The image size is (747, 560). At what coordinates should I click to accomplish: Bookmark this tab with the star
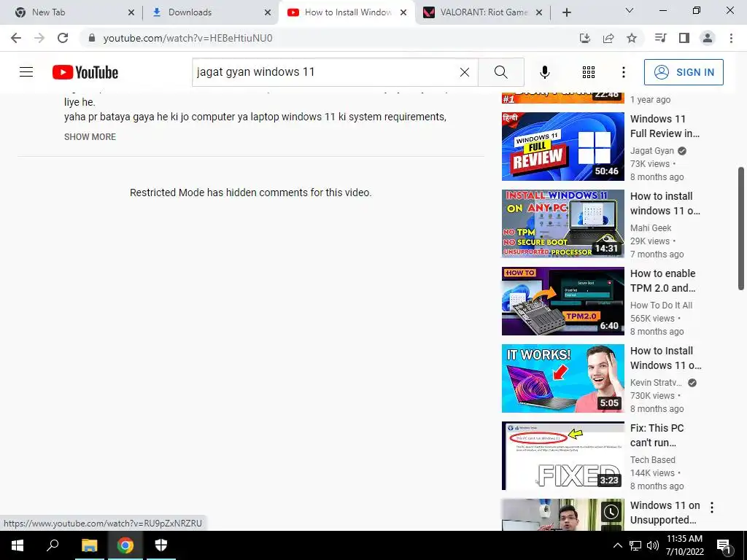[632, 38]
